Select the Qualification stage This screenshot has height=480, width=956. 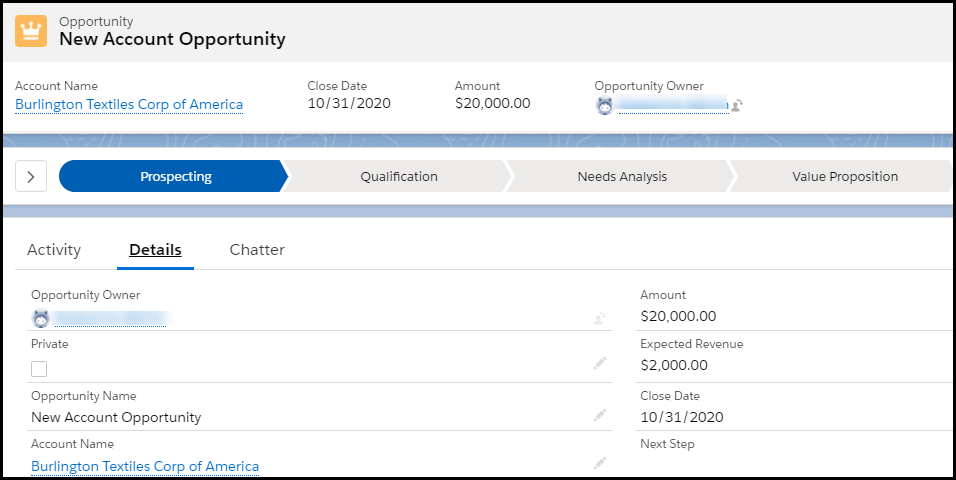(x=398, y=176)
